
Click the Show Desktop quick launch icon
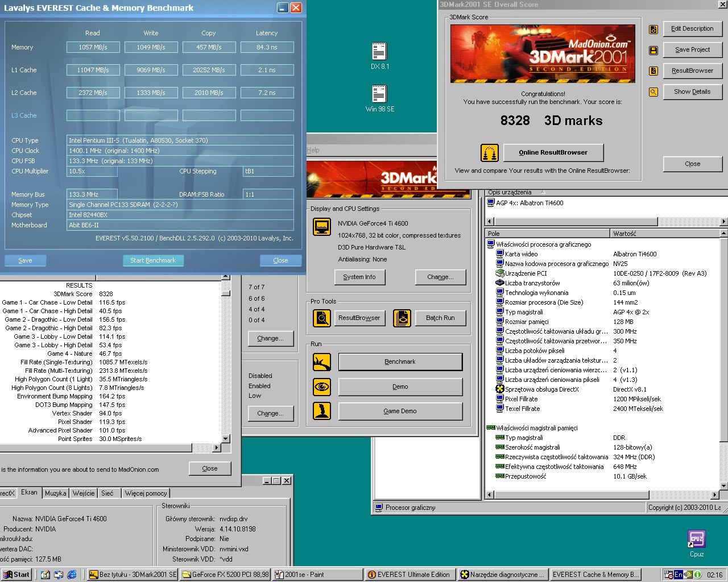pyautogui.click(x=45, y=575)
